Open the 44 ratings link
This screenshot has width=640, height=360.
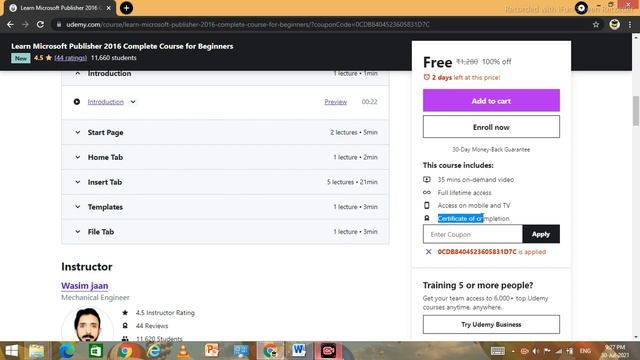click(71, 58)
